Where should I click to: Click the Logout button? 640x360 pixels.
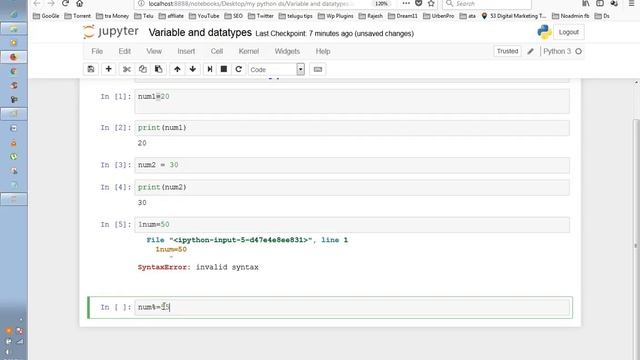569,32
